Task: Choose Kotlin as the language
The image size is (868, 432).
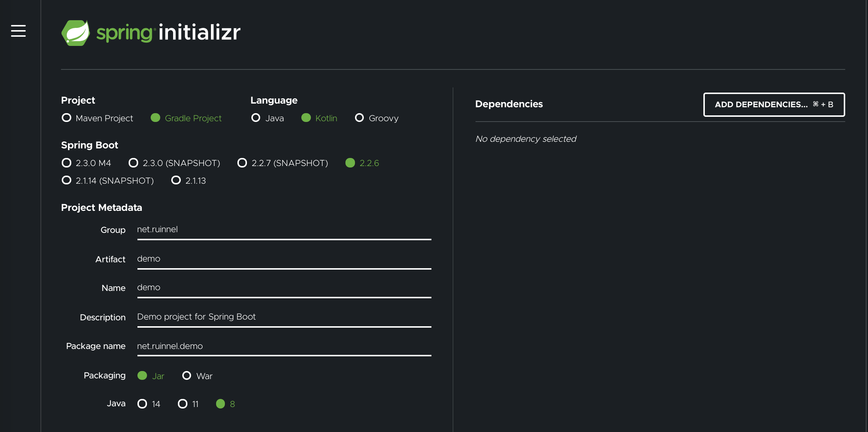Action: (x=319, y=118)
